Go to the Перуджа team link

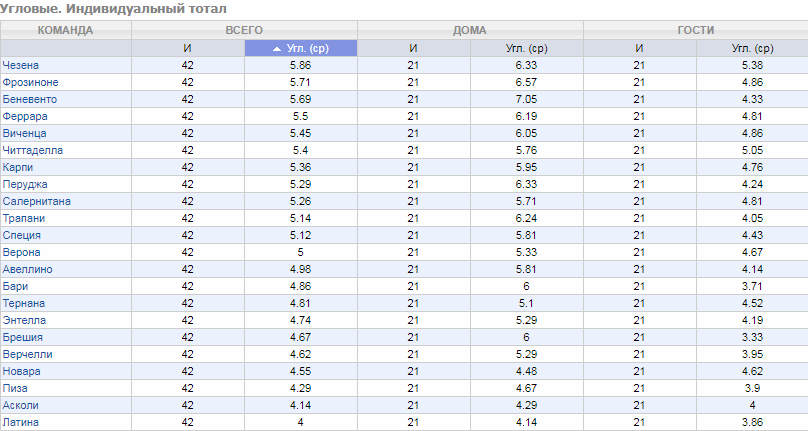(x=25, y=184)
